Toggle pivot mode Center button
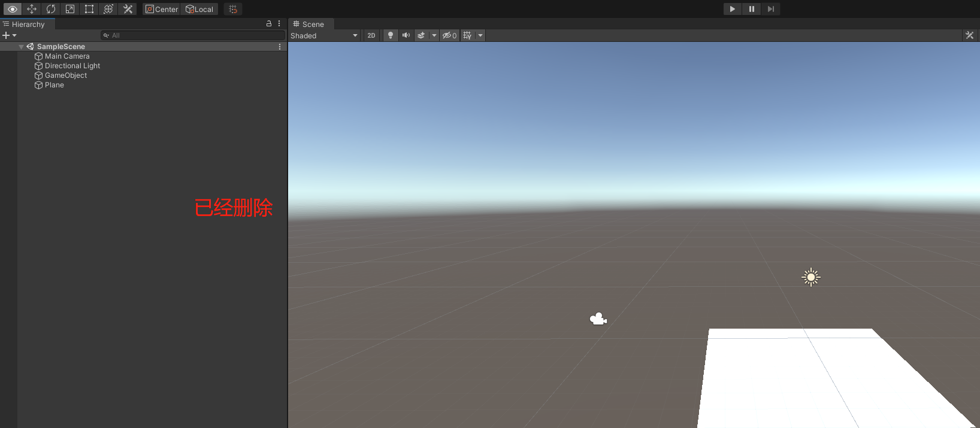The width and height of the screenshot is (980, 428). pos(162,9)
